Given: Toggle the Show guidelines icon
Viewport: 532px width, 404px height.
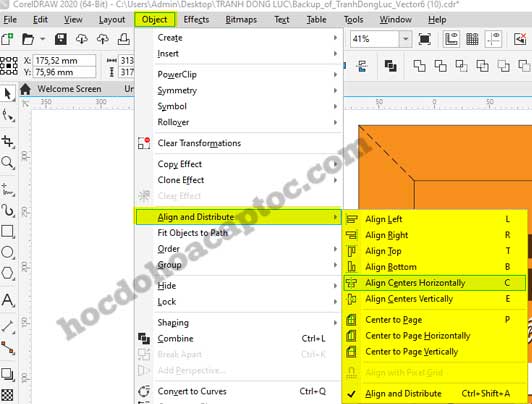Looking at the screenshot, I should click(x=493, y=39).
